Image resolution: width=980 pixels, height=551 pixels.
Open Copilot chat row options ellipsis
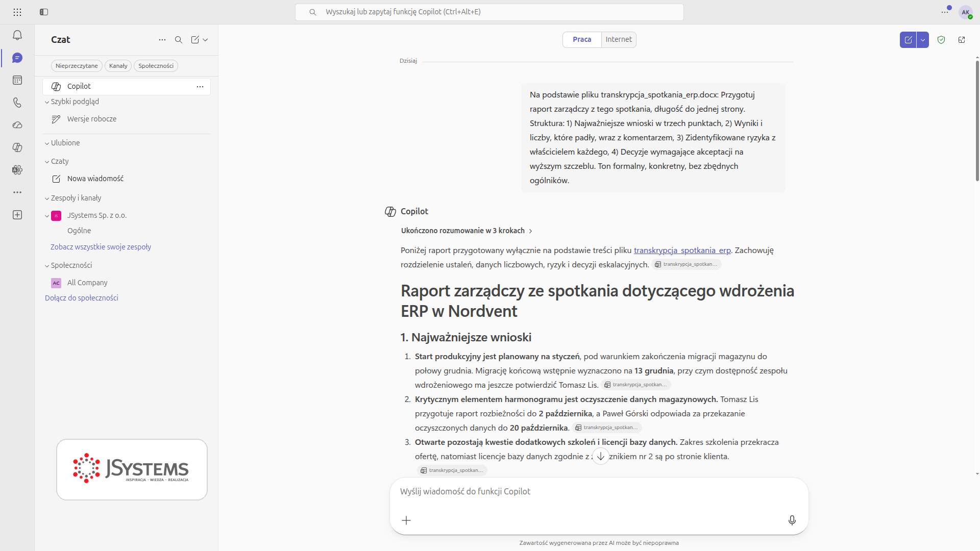(200, 87)
